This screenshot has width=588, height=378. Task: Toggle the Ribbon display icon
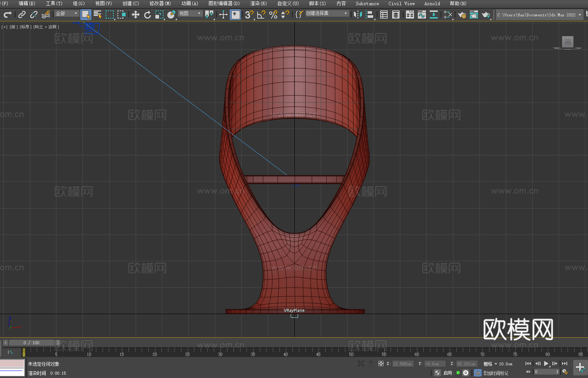click(410, 14)
